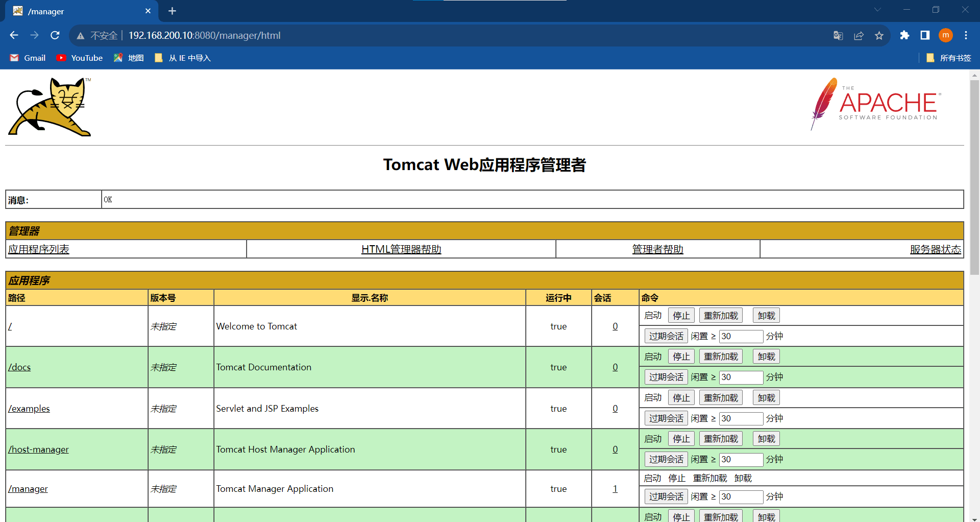The height and width of the screenshot is (522, 980).
Task: Open the 所有书签 bookmarks folder
Action: (x=948, y=58)
